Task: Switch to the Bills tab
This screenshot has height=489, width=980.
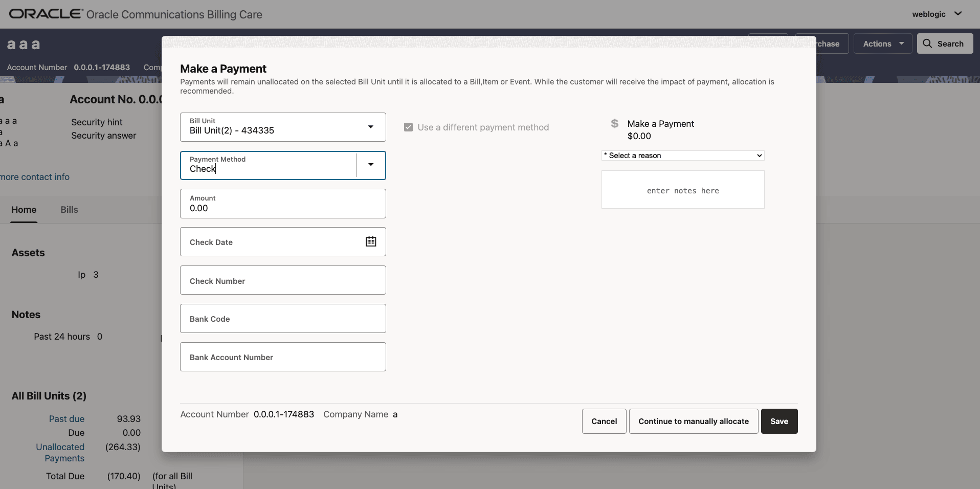Action: click(69, 210)
